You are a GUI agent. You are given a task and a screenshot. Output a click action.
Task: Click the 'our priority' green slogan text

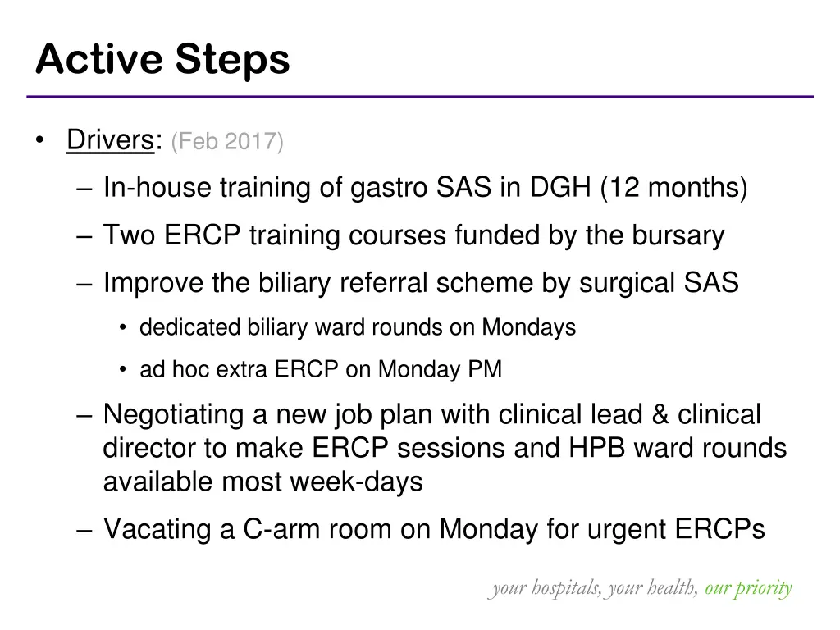point(748,588)
